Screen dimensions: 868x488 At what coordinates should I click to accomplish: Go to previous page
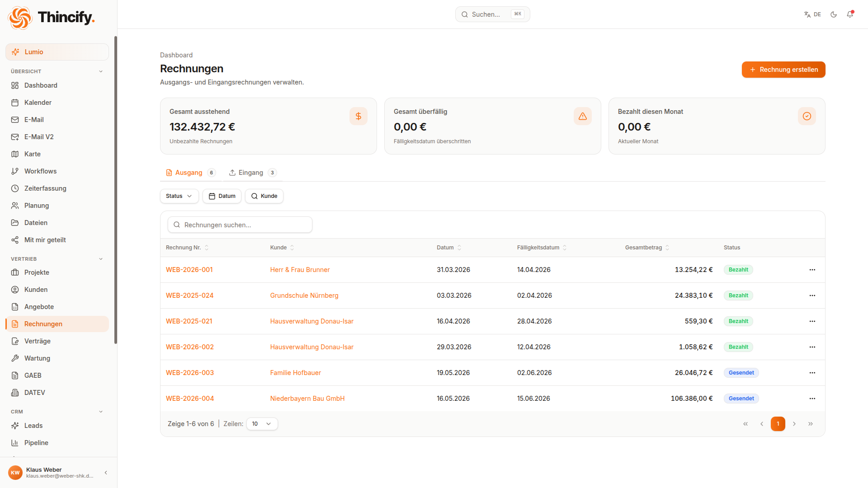coord(762,424)
